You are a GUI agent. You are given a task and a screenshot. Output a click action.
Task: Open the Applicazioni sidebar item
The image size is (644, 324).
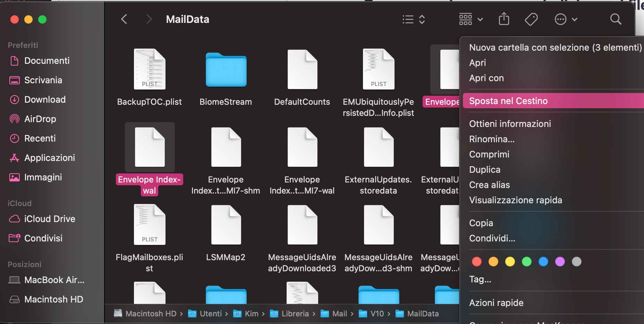pyautogui.click(x=49, y=157)
